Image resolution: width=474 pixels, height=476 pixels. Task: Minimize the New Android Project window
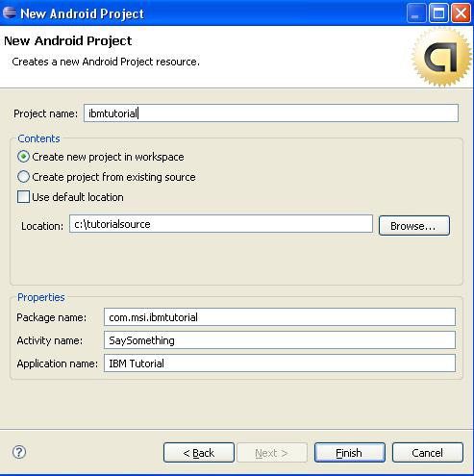tap(416, 13)
